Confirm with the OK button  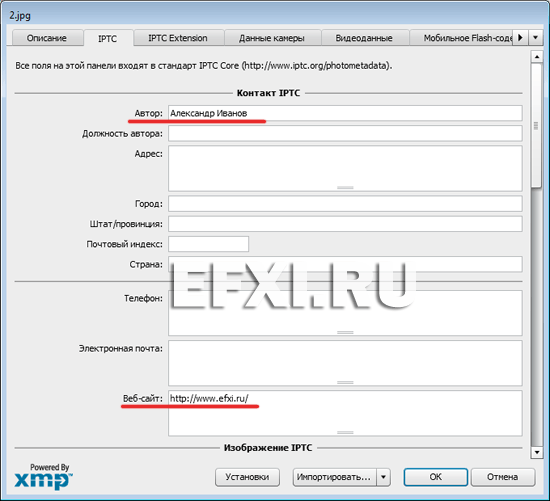[436, 477]
